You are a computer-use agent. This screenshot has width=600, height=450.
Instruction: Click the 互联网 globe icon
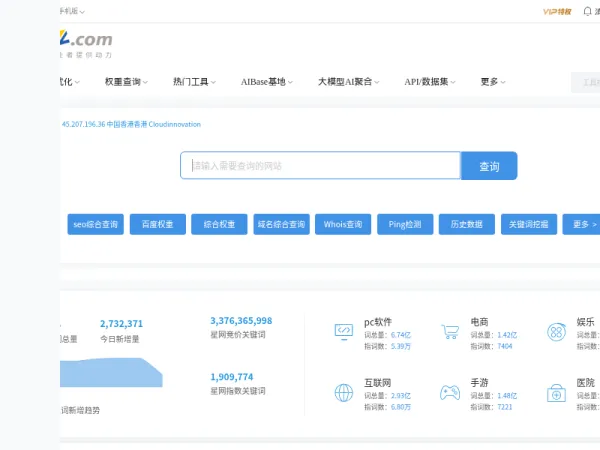344,393
